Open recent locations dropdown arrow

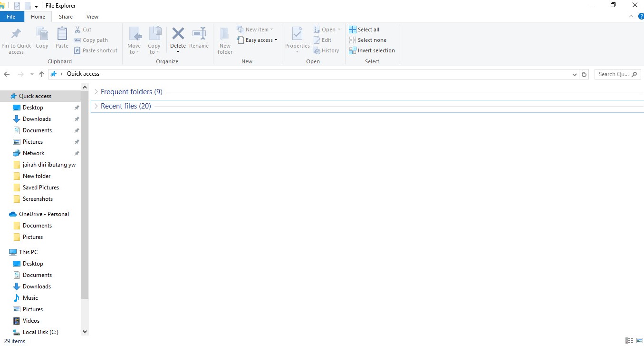tap(32, 74)
